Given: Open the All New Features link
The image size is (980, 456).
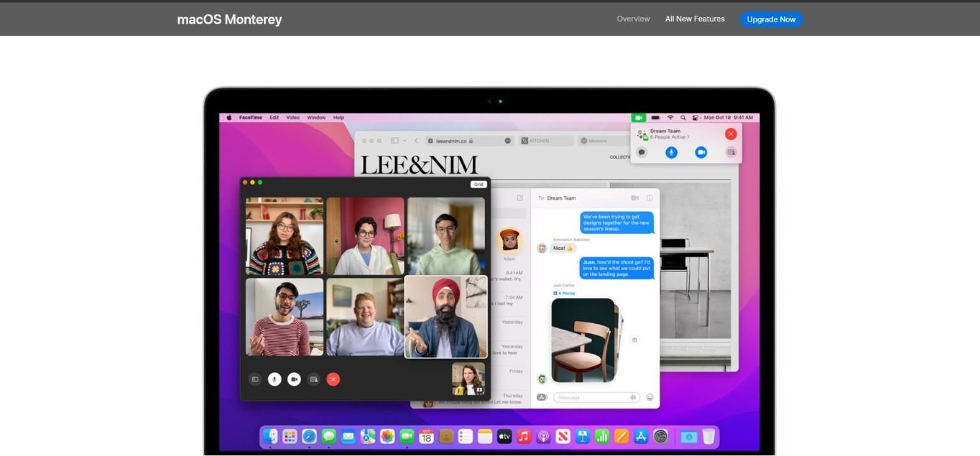Looking at the screenshot, I should pyautogui.click(x=695, y=19).
